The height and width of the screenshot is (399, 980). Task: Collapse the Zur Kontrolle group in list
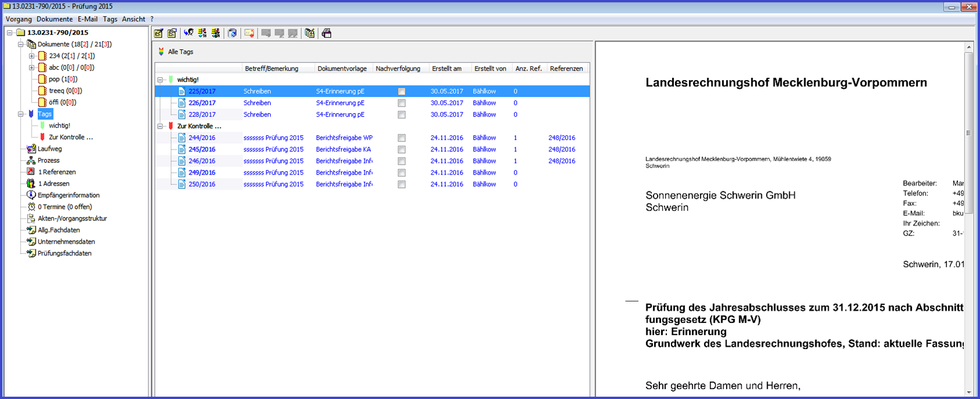(x=160, y=126)
